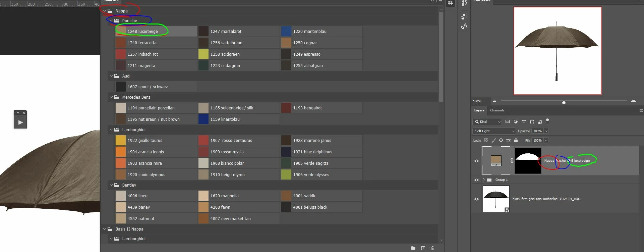
Task: Expand the Group 1 layer group
Action: (484, 180)
